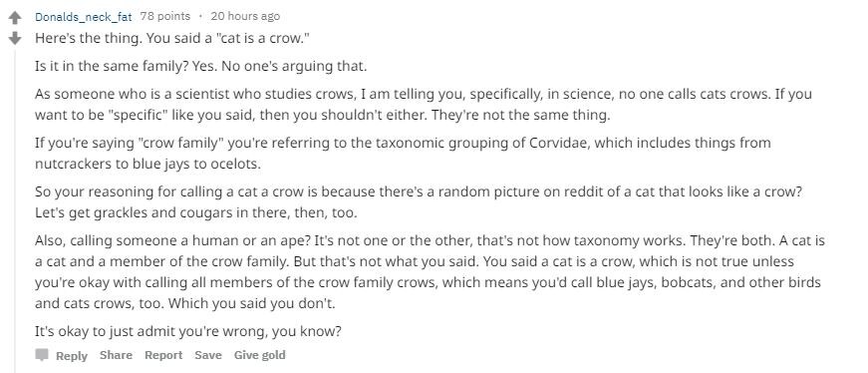Click the closing line "It's okay to just admit"
The image size is (868, 373).
tap(188, 331)
